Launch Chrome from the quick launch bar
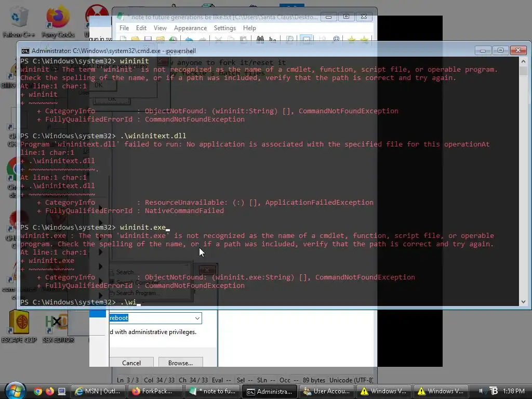The height and width of the screenshot is (399, 532). pos(37,391)
